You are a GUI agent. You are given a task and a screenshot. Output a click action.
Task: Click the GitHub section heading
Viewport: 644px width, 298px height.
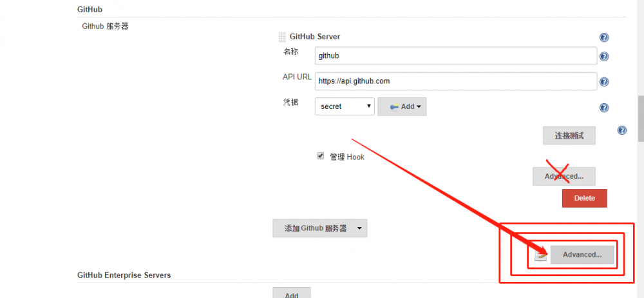[x=90, y=9]
